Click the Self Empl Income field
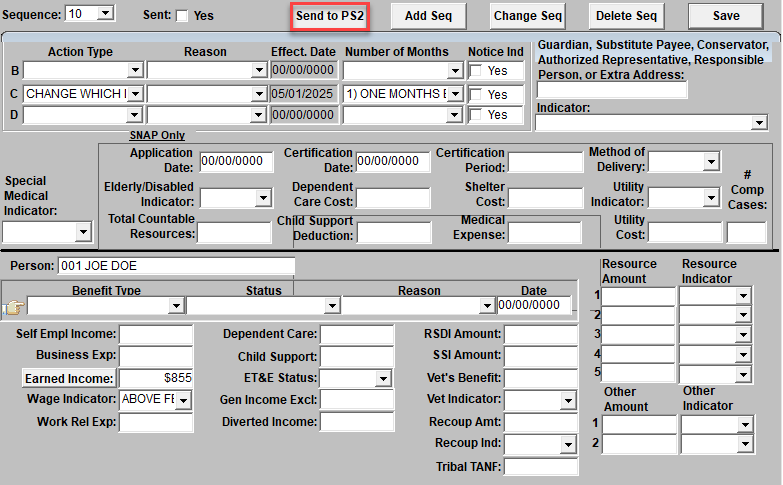The width and height of the screenshot is (783, 485). (x=156, y=334)
